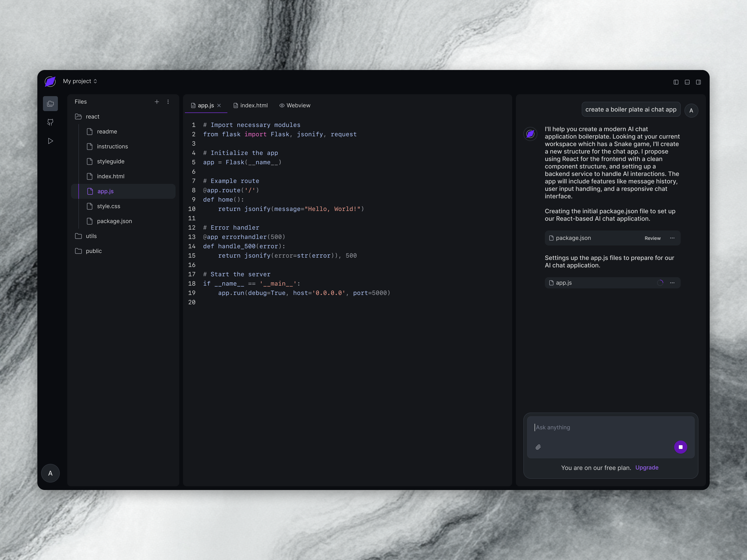747x560 pixels.
Task: Click the attachment paperclip icon
Action: pyautogui.click(x=538, y=447)
